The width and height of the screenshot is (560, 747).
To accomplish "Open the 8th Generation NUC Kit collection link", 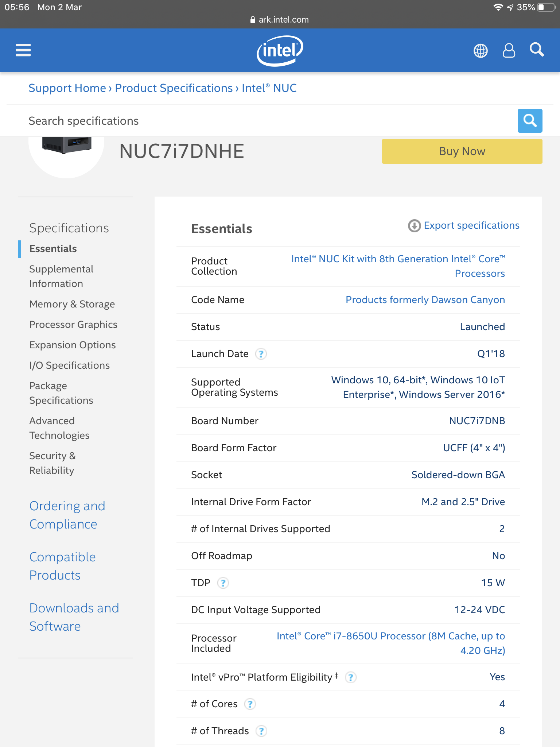I will [398, 266].
